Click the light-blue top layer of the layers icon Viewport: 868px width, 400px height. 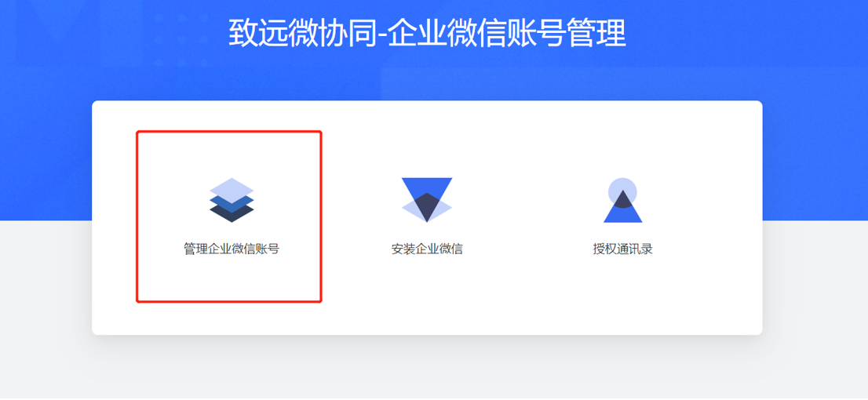pos(232,187)
